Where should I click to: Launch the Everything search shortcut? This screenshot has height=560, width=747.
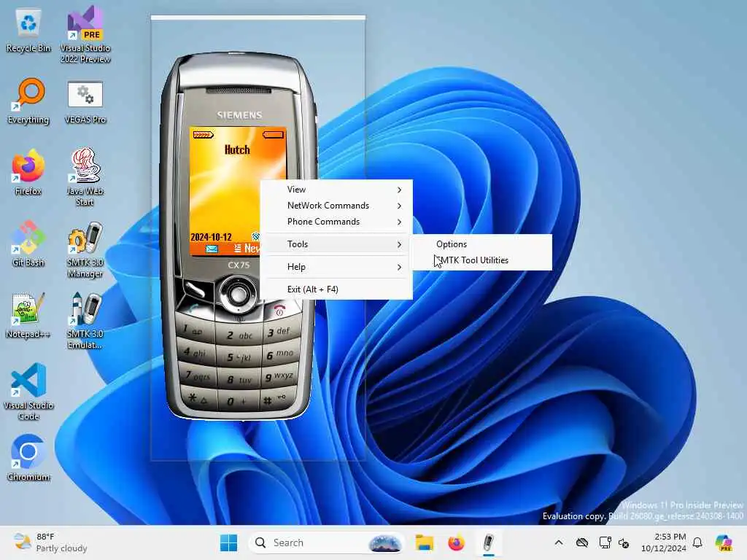click(x=28, y=101)
